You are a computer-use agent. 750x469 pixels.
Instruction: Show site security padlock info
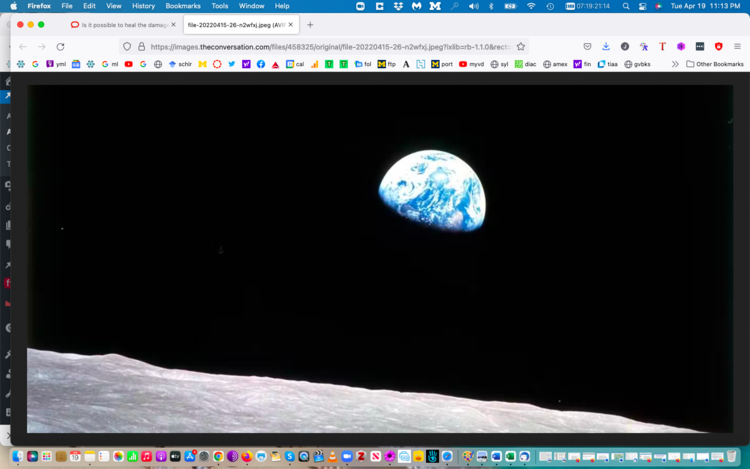tap(141, 46)
